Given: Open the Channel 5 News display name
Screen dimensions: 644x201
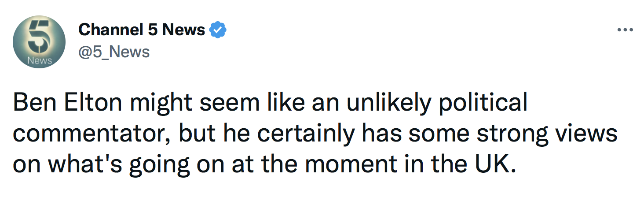Looking at the screenshot, I should point(142,30).
